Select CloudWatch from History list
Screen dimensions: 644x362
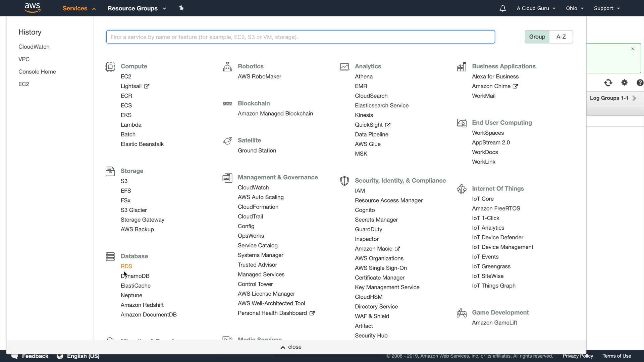(34, 47)
